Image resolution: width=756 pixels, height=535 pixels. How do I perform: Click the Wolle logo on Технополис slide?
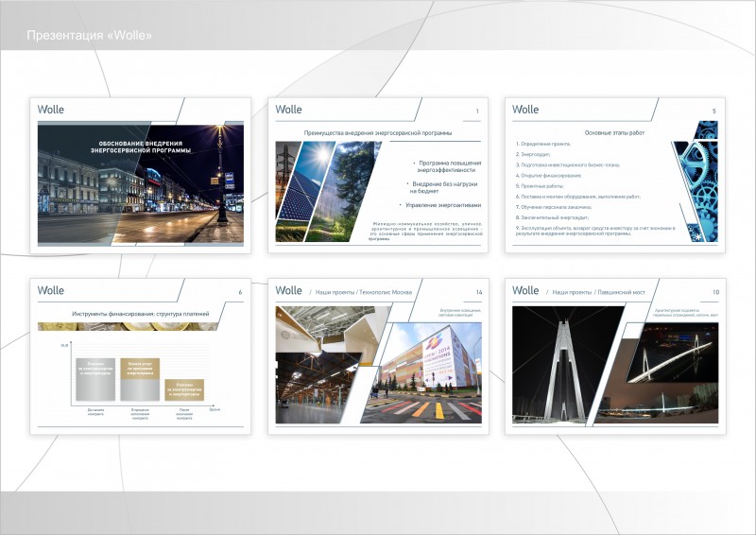[x=288, y=290]
